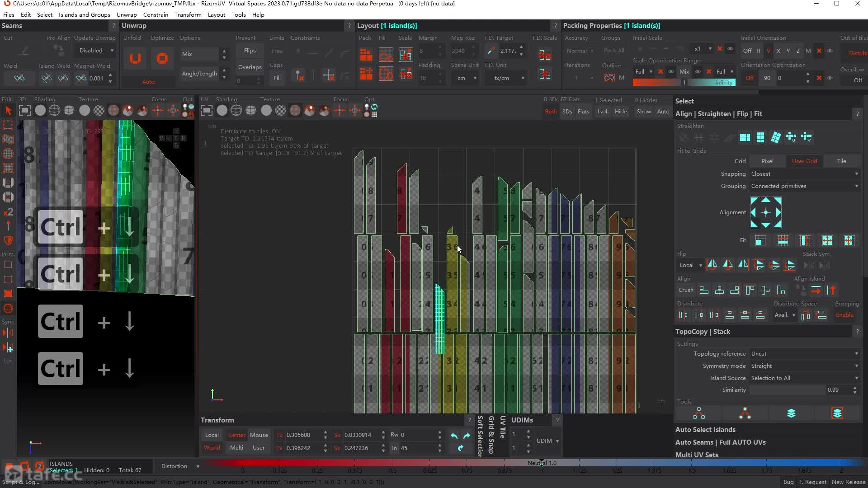Click the TopoCopy topology nodes icon
Viewport: 868px width, 488px height.
(699, 413)
